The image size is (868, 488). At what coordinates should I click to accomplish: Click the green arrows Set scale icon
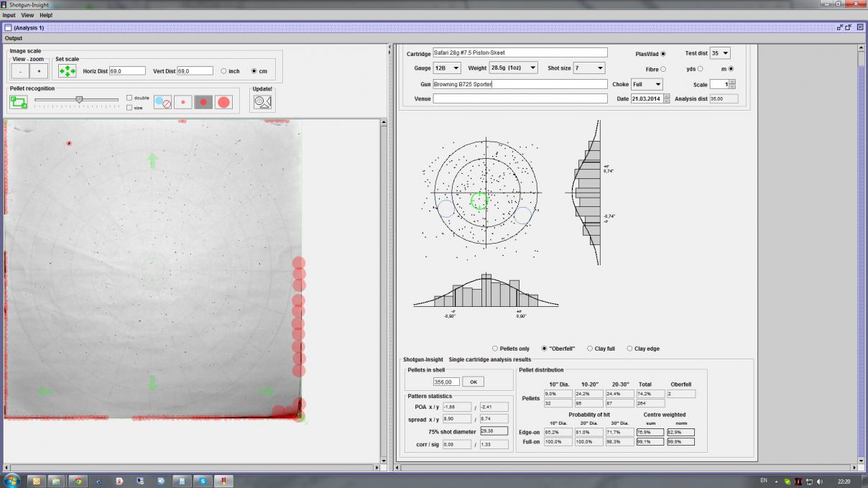click(x=67, y=71)
